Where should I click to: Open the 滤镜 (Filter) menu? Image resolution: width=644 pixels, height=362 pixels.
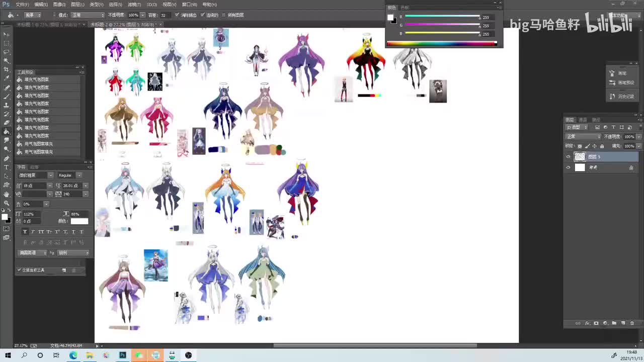pos(134,5)
